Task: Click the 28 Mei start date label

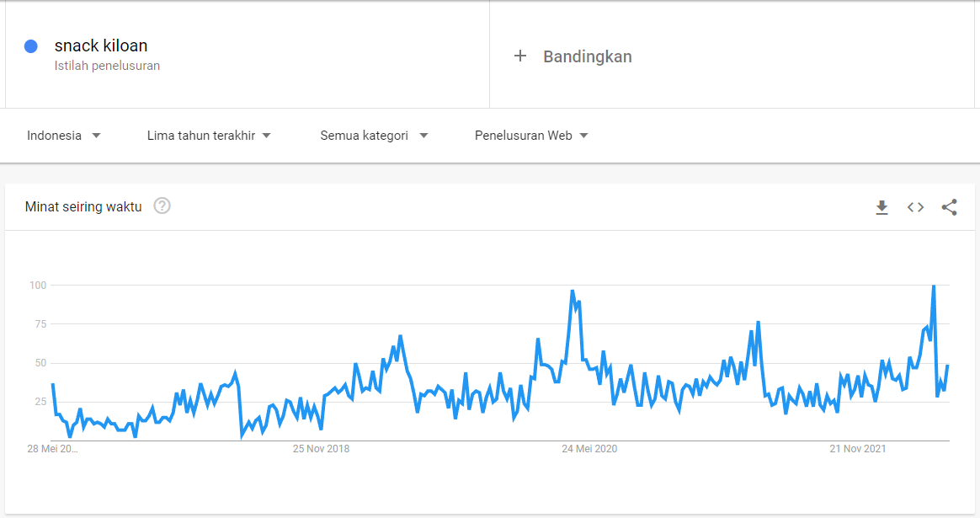Action: pyautogui.click(x=52, y=449)
